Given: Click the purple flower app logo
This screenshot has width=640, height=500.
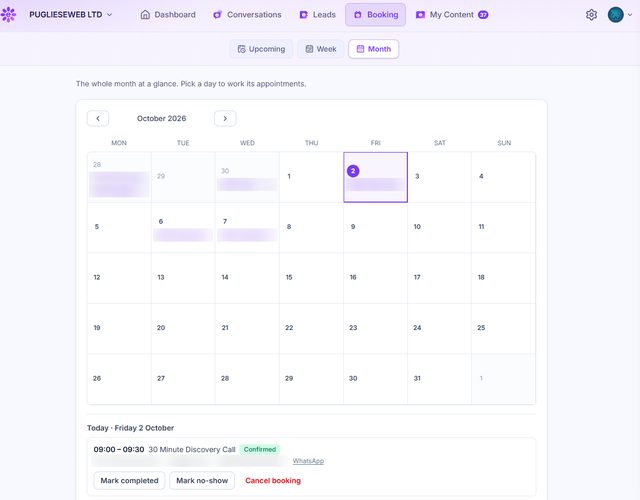Looking at the screenshot, I should click(8, 14).
